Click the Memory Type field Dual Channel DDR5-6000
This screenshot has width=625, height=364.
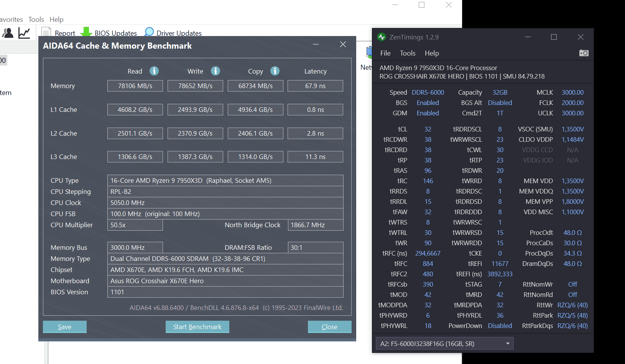tap(225, 259)
